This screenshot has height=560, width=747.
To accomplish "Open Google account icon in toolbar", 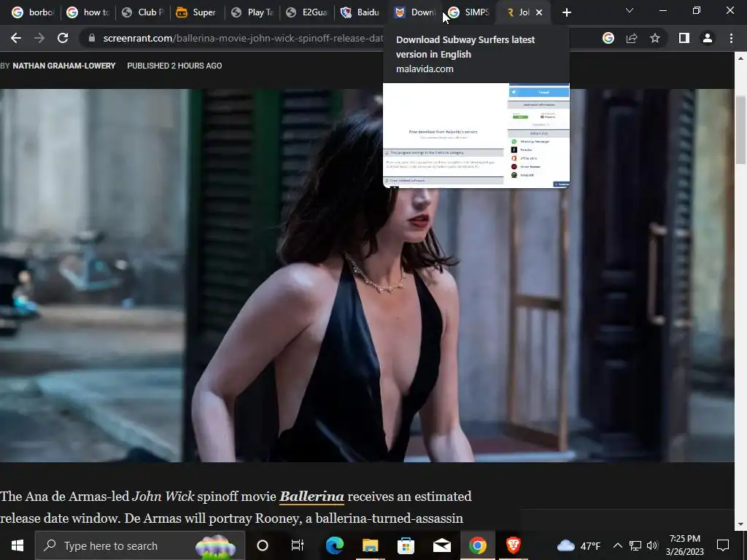I will point(608,38).
